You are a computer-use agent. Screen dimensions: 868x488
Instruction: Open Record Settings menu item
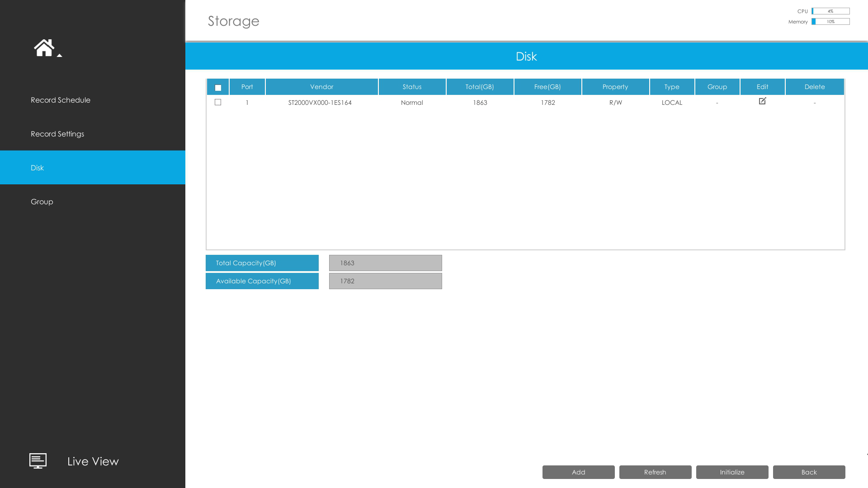57,134
